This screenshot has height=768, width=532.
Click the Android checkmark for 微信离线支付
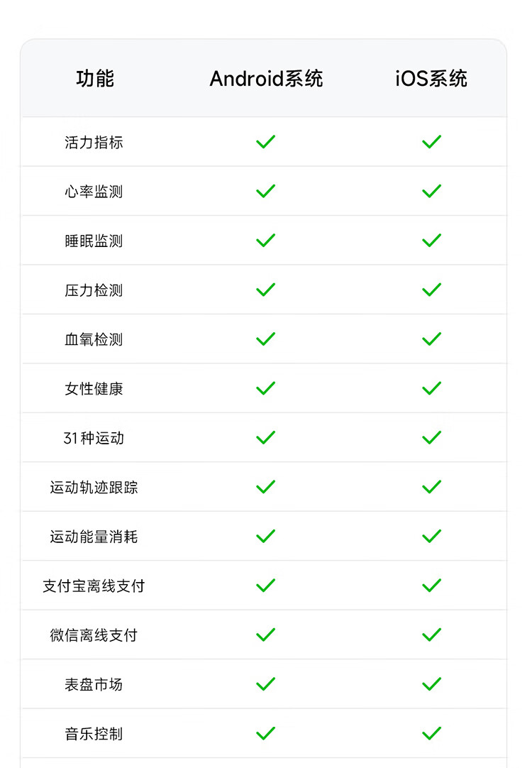265,635
